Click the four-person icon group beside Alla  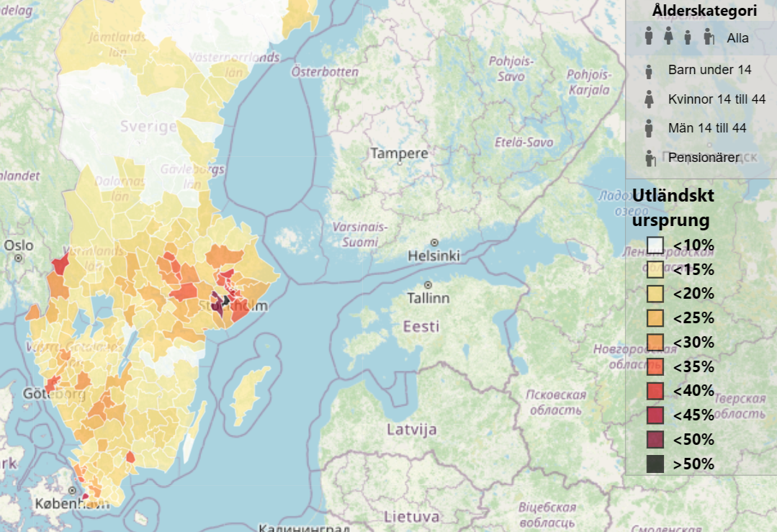(x=678, y=37)
